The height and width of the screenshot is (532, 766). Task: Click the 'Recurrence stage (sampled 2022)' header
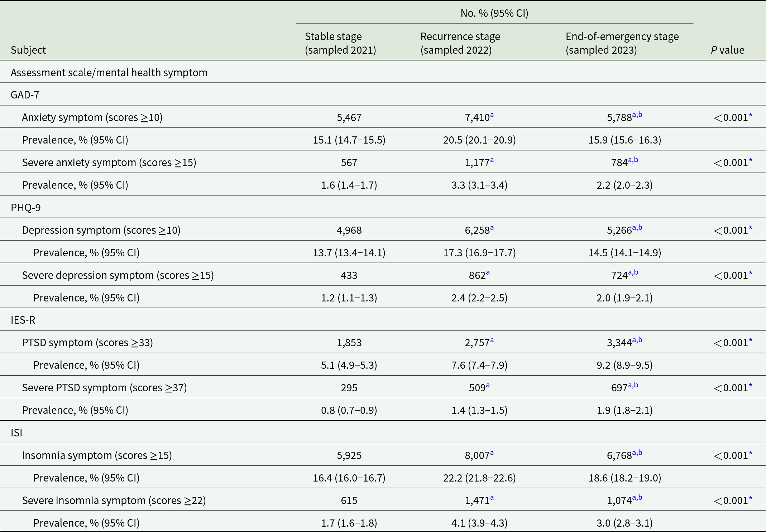coord(460,43)
